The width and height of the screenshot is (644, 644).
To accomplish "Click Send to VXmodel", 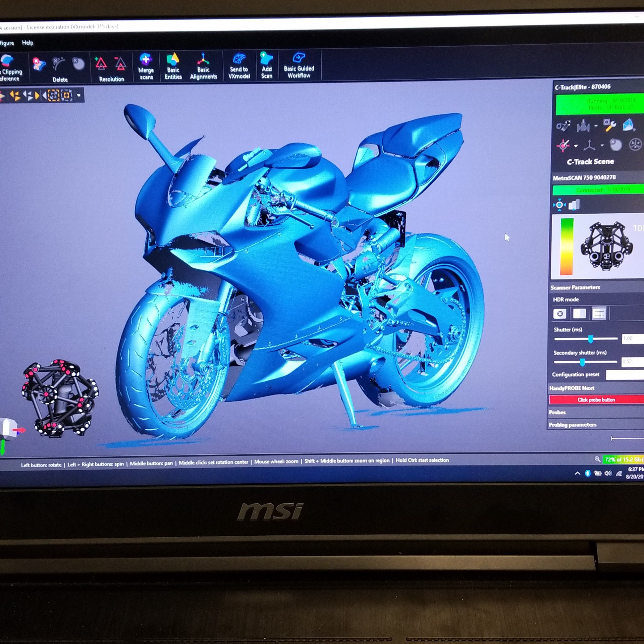I will point(239,66).
